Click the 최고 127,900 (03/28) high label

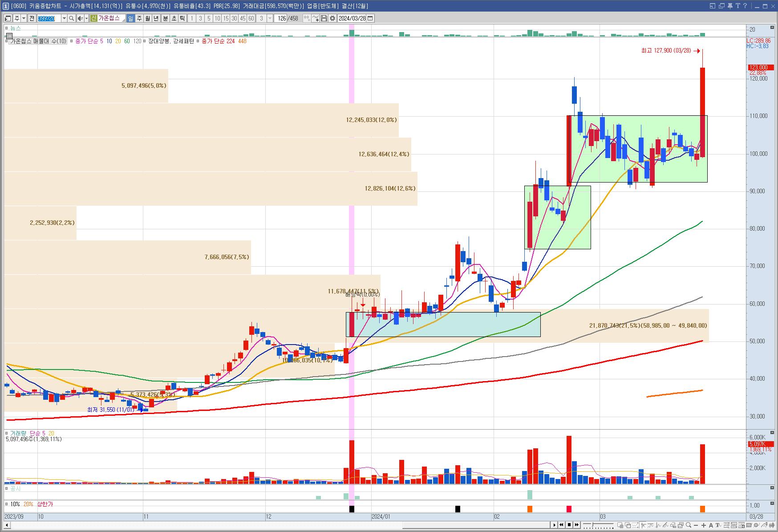pos(666,51)
